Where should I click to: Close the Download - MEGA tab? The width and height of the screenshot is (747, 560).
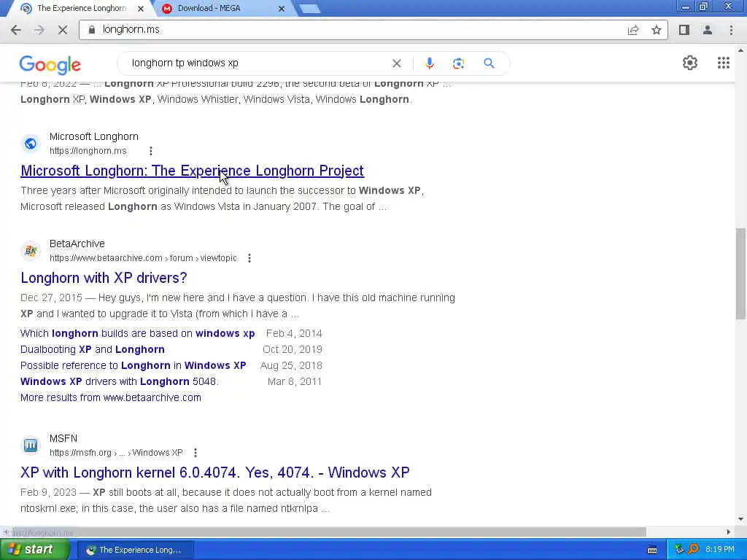(x=282, y=9)
